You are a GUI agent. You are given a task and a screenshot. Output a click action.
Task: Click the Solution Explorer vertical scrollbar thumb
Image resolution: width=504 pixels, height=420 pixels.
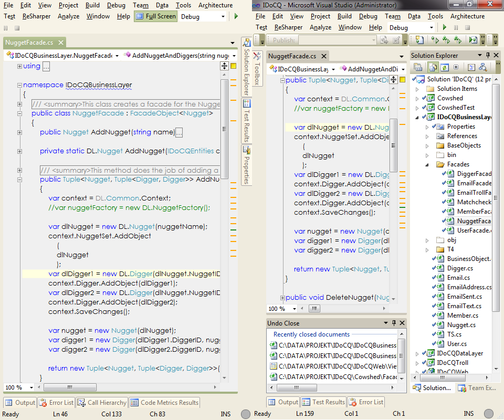click(496, 198)
